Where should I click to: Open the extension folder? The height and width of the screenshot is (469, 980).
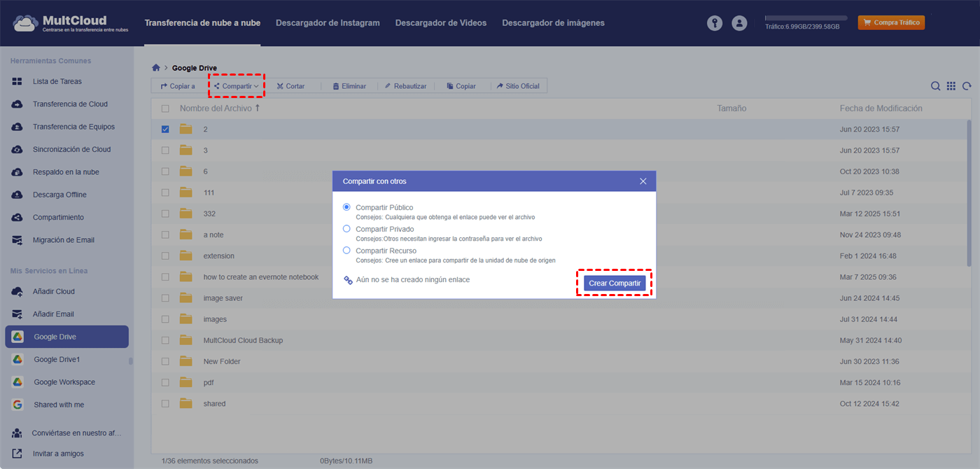click(218, 255)
